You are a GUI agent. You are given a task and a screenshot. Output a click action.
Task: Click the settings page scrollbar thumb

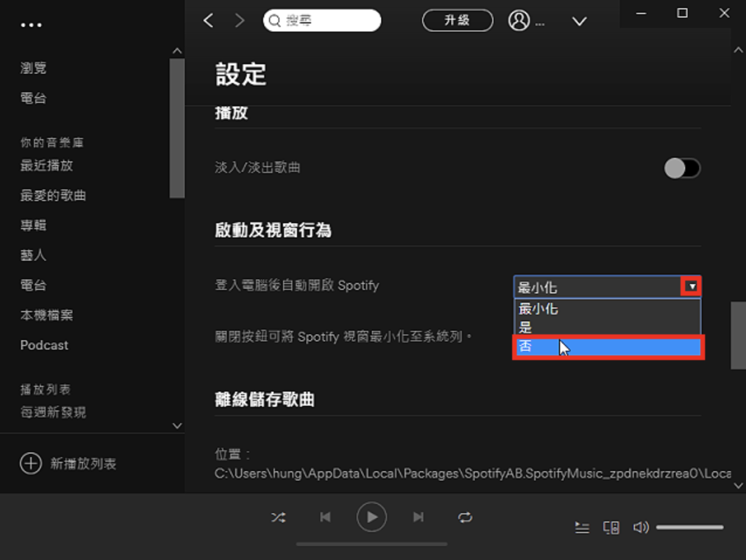(x=738, y=335)
